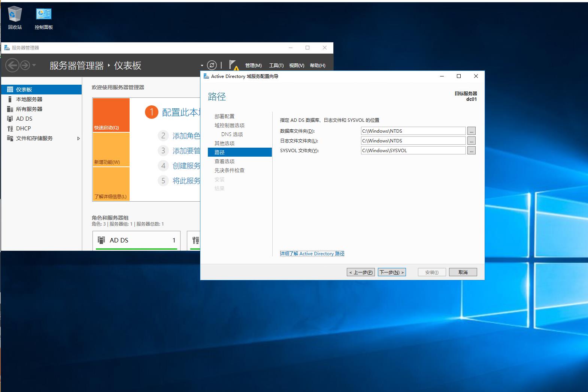Open 详细了解 Active Directory 路径 link
The image size is (588, 392).
tap(312, 254)
